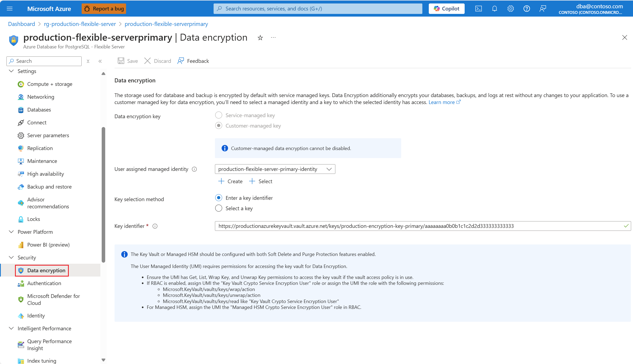
Task: Click the Learn more link
Action: click(442, 102)
